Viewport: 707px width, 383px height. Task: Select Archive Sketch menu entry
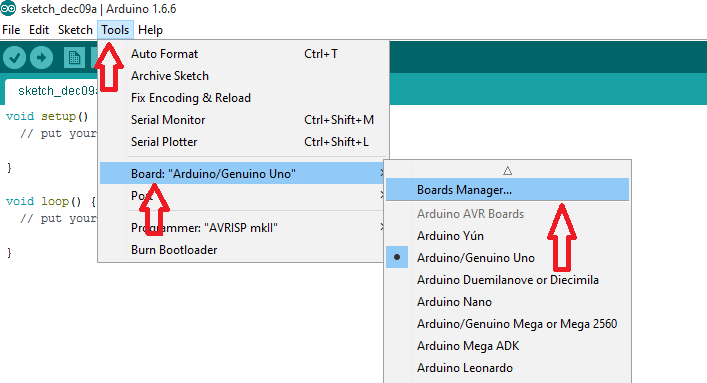[243, 76]
